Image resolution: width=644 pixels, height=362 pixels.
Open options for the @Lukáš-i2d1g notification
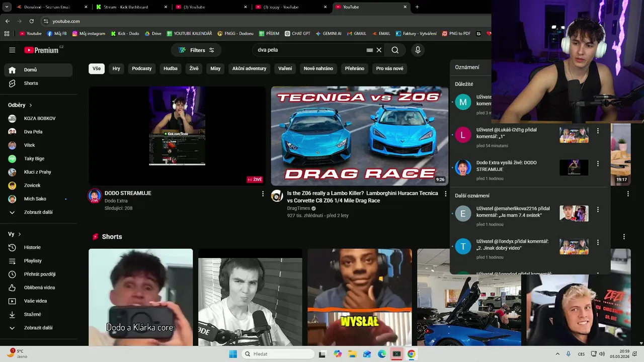pyautogui.click(x=598, y=131)
